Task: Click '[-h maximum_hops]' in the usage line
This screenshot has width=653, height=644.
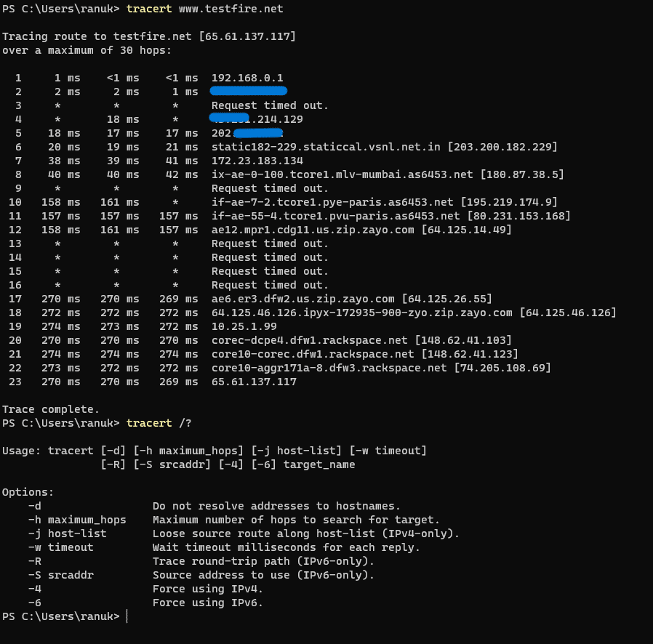Action: [188, 451]
